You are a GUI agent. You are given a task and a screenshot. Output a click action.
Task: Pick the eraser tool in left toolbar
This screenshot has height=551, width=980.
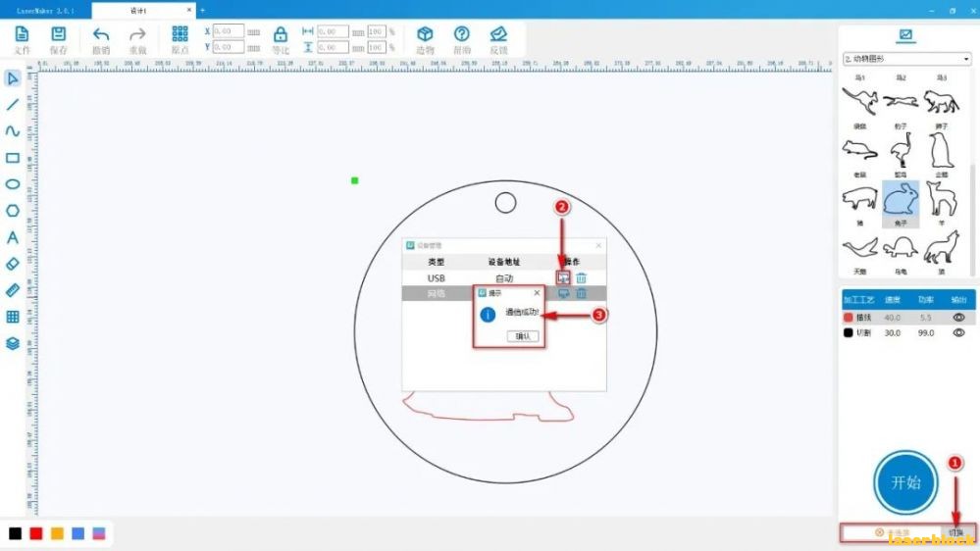pyautogui.click(x=13, y=264)
